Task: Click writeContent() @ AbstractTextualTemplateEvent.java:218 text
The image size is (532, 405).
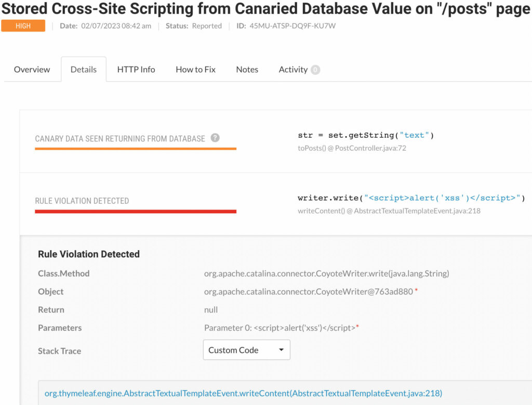Action: click(389, 211)
